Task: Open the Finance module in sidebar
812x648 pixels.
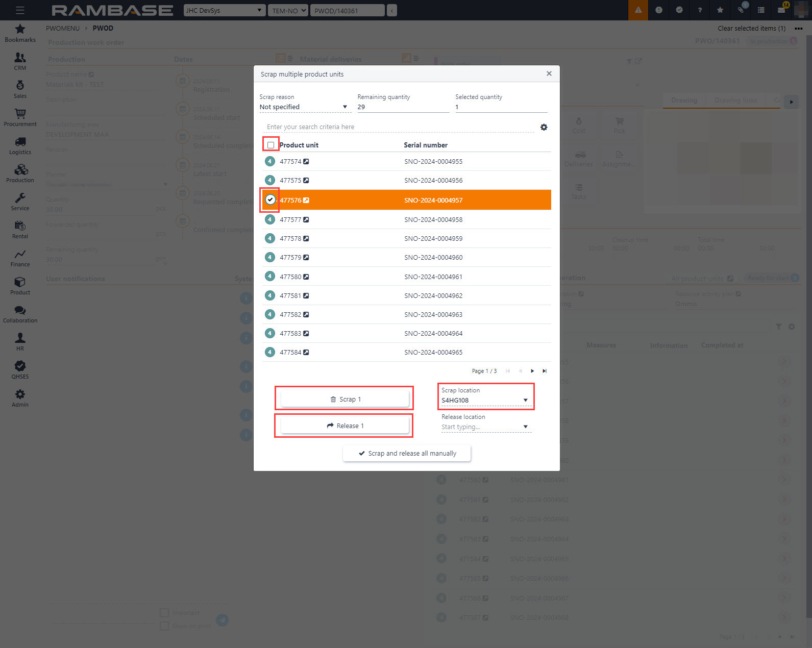Action: [20, 258]
